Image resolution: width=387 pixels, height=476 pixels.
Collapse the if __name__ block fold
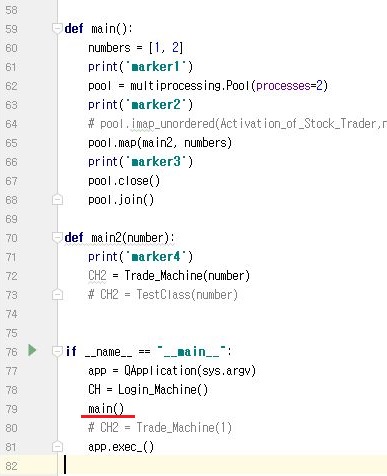[x=57, y=351]
